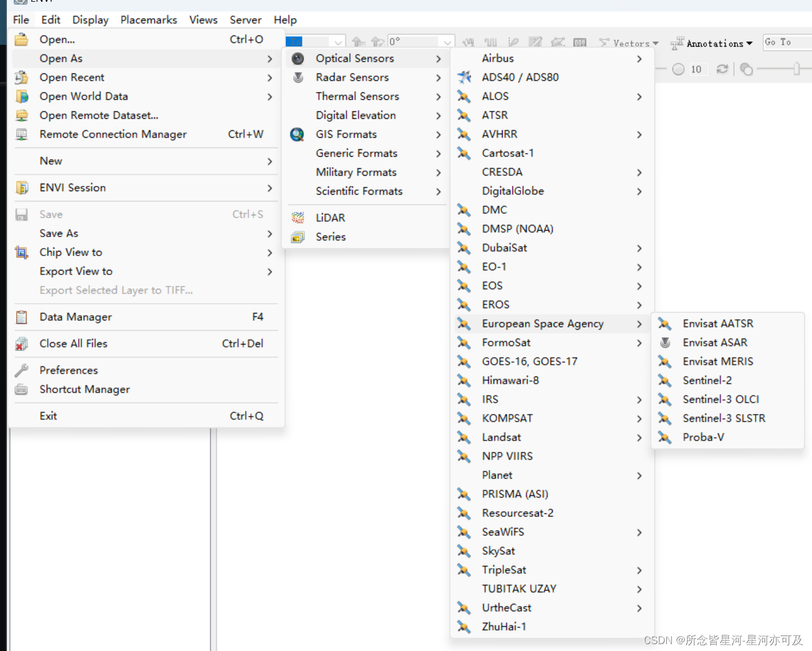The width and height of the screenshot is (812, 651).
Task: Click the Series stacked images icon
Action: pos(298,237)
